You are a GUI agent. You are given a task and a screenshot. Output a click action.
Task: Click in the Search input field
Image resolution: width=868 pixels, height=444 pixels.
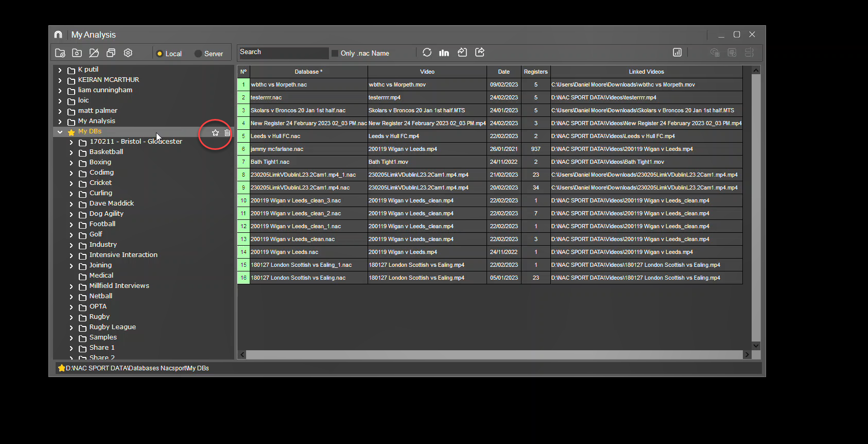click(x=283, y=53)
